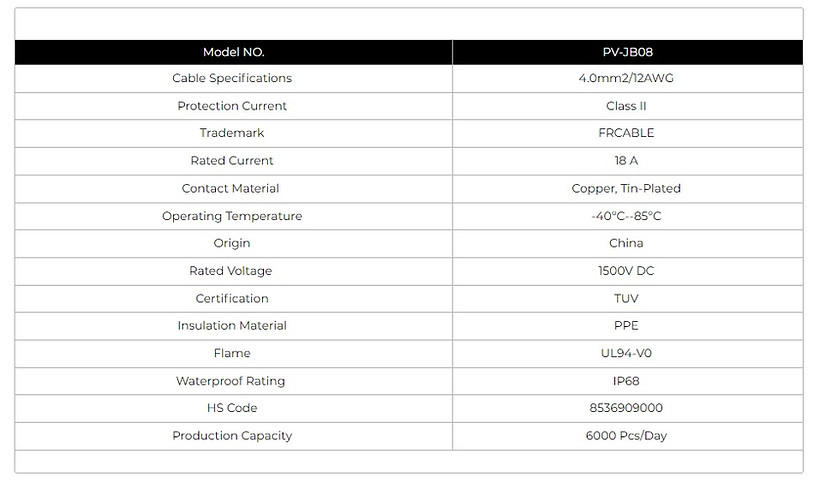Select the TUV certification value

point(626,299)
